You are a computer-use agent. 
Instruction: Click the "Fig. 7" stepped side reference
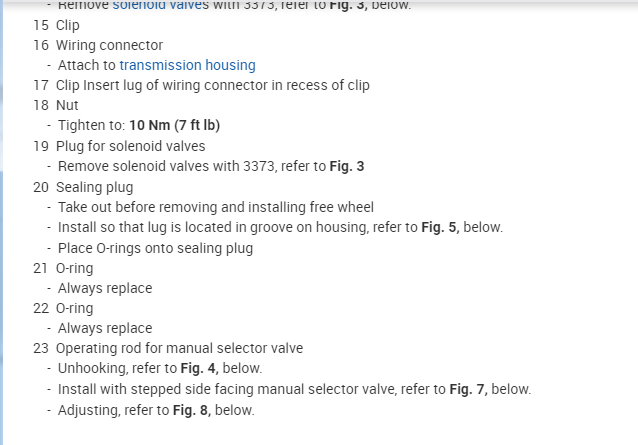(466, 389)
